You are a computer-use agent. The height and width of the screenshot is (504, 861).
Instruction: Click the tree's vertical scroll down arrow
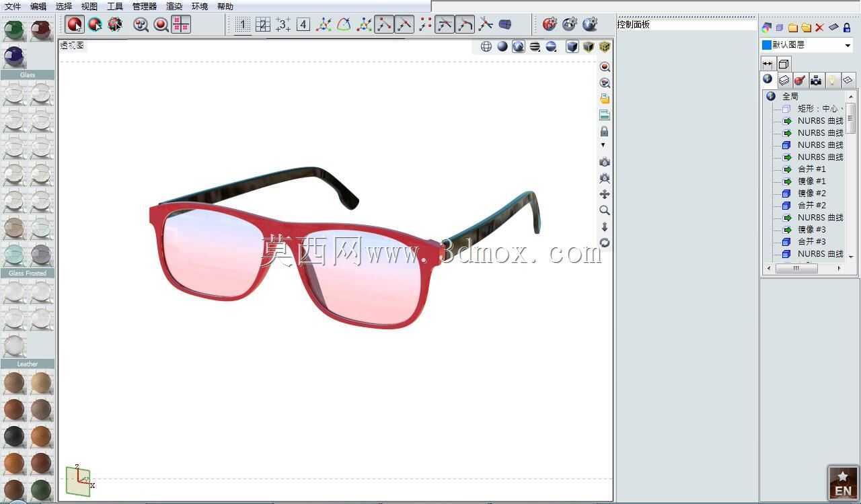pos(851,257)
